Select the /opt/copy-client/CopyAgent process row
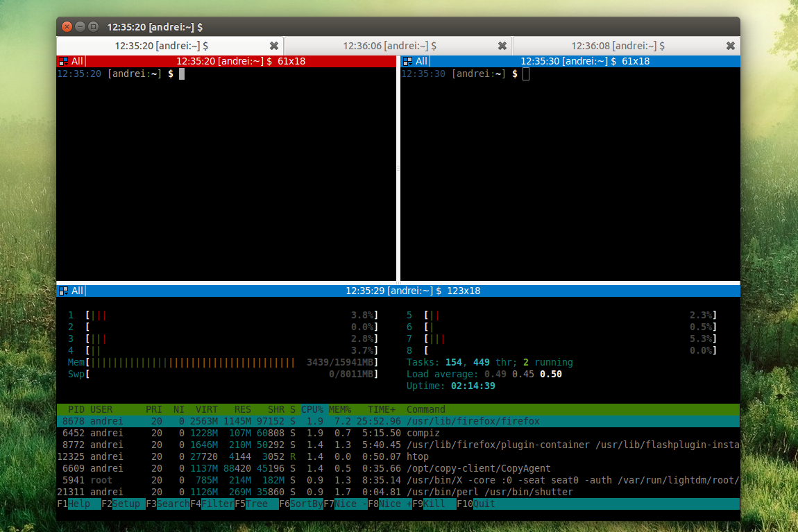 (x=398, y=468)
